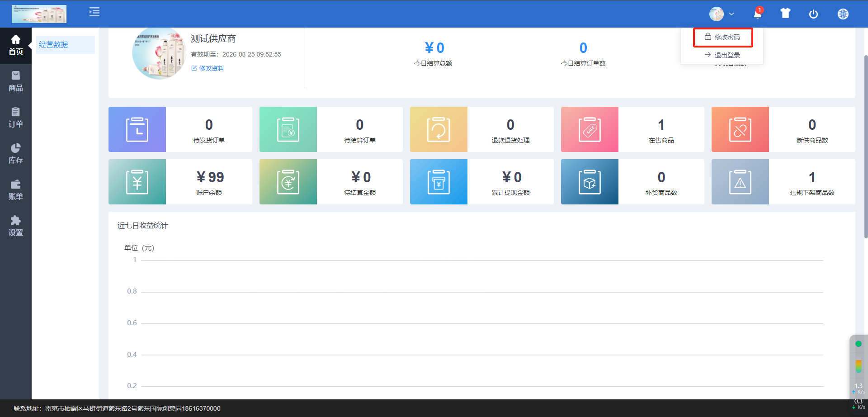Click the 在售商品 sale tag tile
868x417 pixels.
tap(590, 129)
